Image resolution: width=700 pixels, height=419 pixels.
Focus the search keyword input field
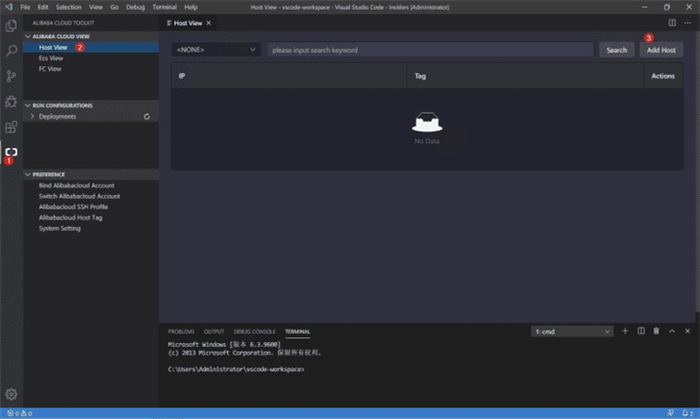pyautogui.click(x=430, y=50)
